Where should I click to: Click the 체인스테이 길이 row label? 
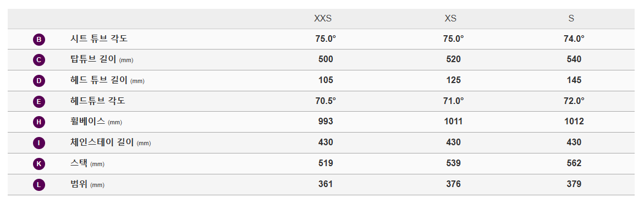click(111, 142)
